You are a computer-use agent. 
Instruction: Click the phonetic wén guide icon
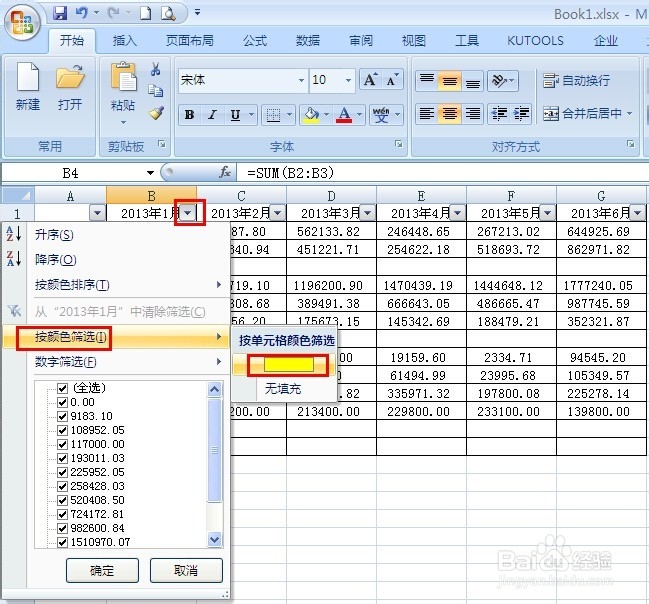(381, 115)
